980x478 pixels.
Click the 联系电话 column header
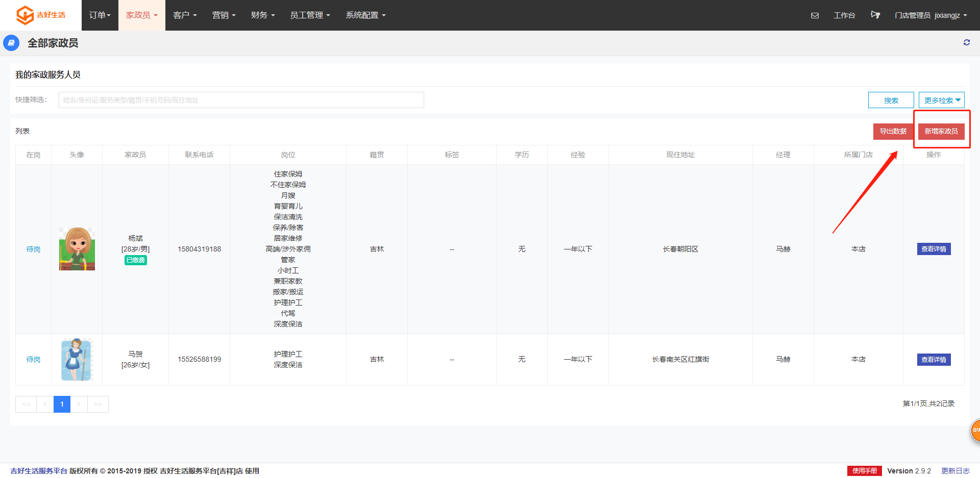point(199,155)
